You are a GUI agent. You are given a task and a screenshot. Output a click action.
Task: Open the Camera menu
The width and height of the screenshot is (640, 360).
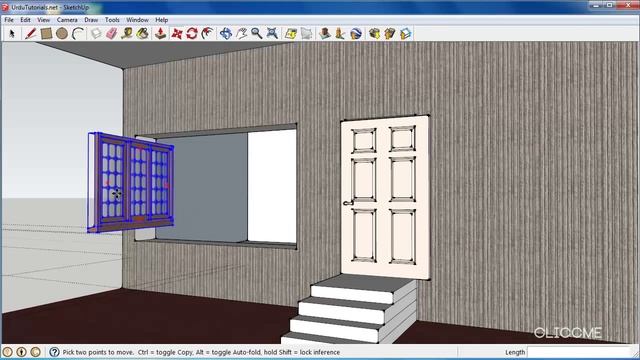tap(67, 20)
